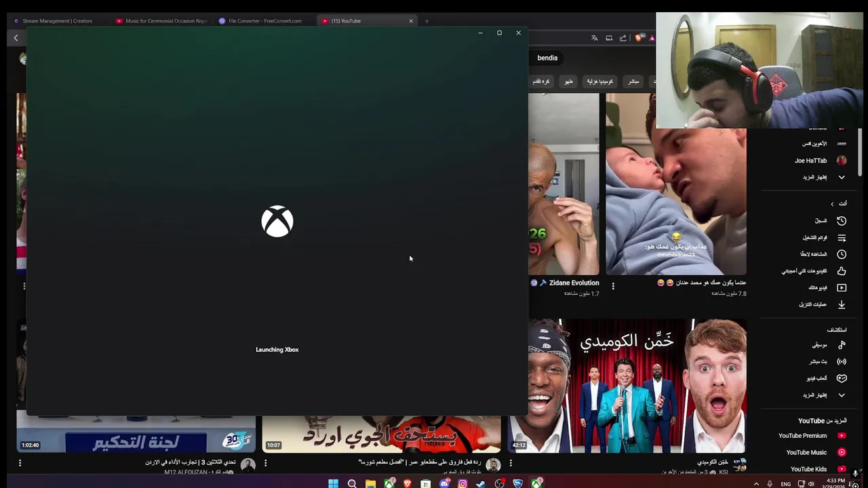
Task: Click the browser cast/screen icon in toolbar
Action: (x=609, y=38)
